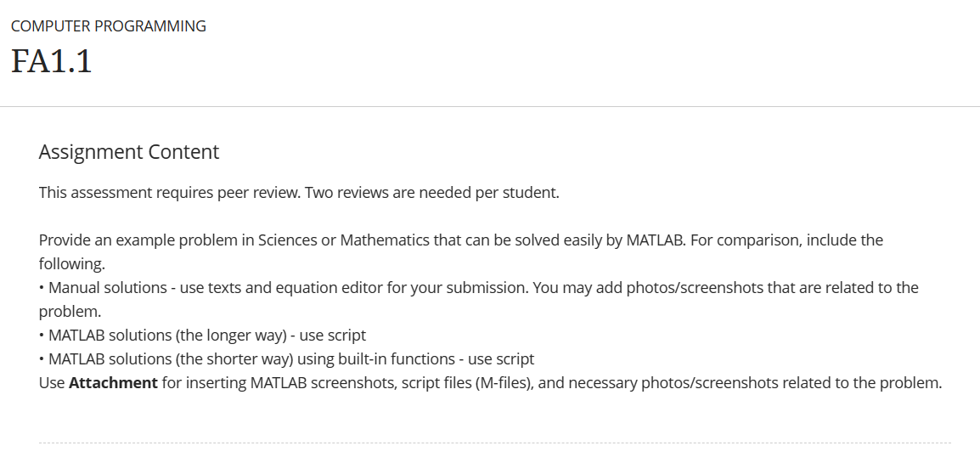The image size is (980, 457).
Task: Click the word 'following.' on its own line
Action: 72,264
